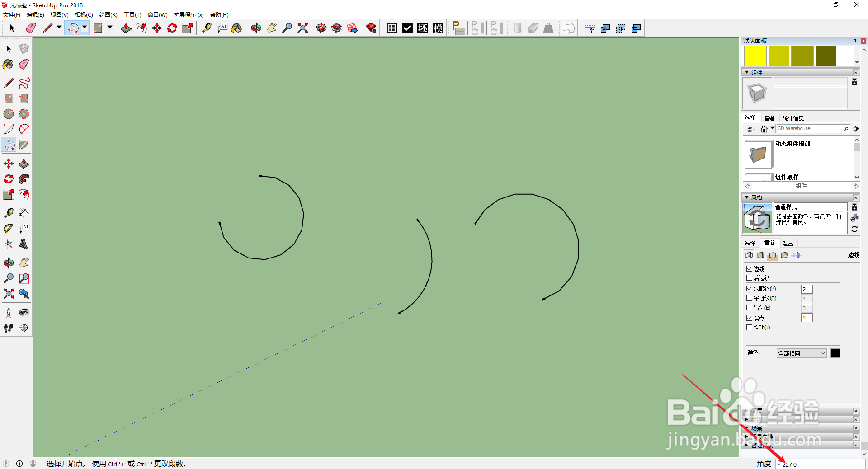868x469 pixels.
Task: Switch to the 选择 tab in Styles panel
Action: coord(750,244)
